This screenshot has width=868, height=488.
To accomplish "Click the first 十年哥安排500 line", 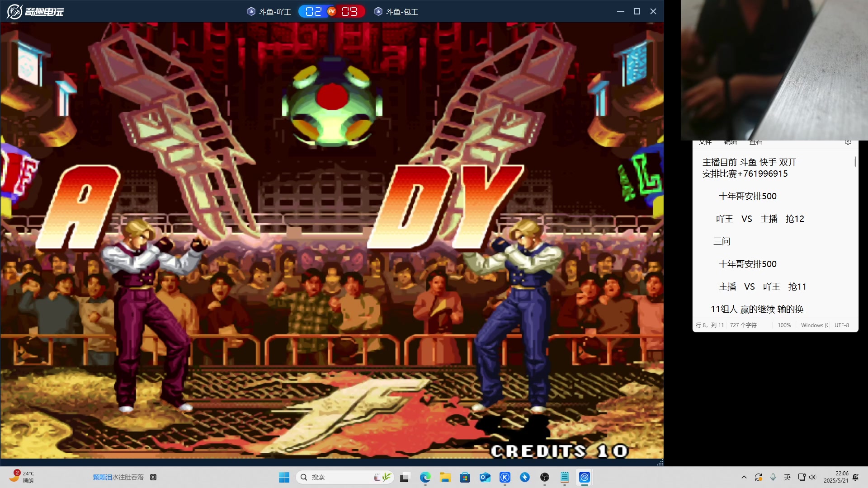I will tap(747, 196).
